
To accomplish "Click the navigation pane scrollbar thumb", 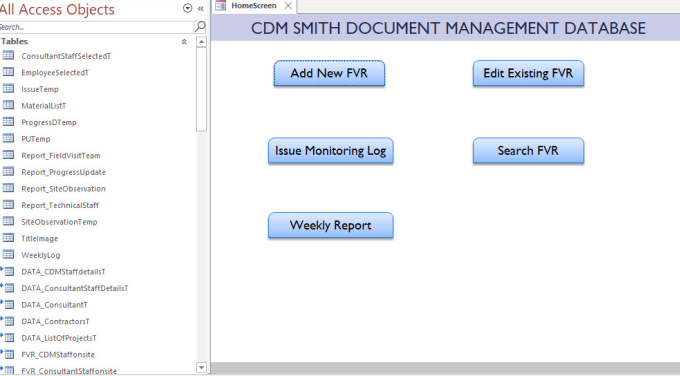I will (x=201, y=89).
